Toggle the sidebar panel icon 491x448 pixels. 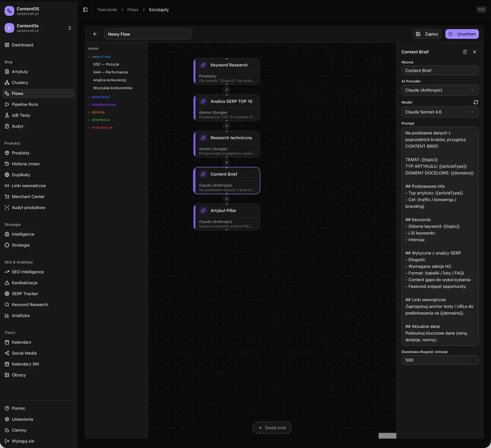(85, 10)
